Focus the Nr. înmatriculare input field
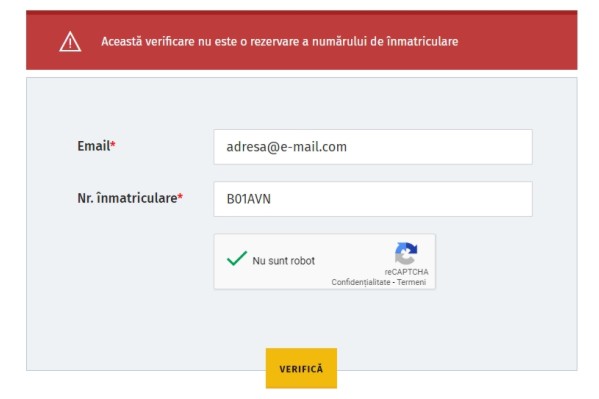599x399 pixels. [x=373, y=199]
